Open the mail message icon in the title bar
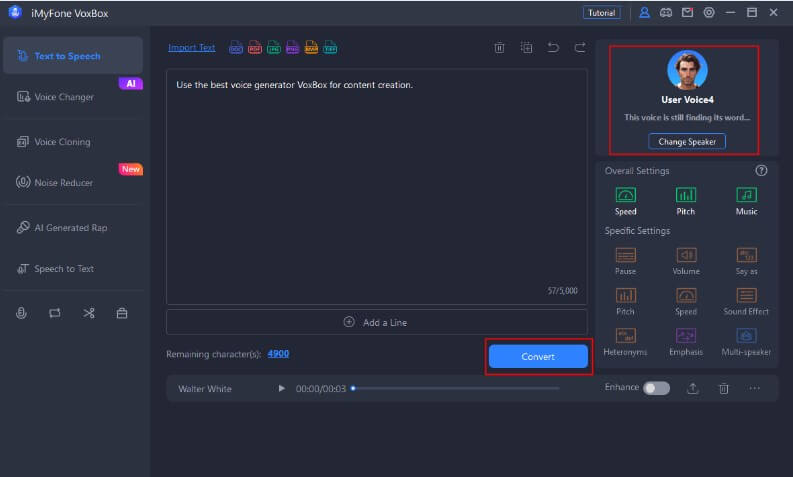This screenshot has width=793, height=477. [687, 13]
